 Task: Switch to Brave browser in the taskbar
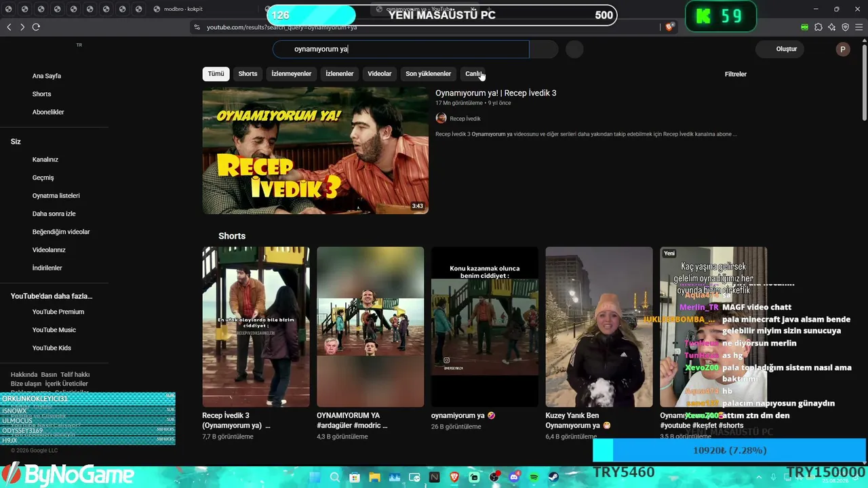[454, 477]
